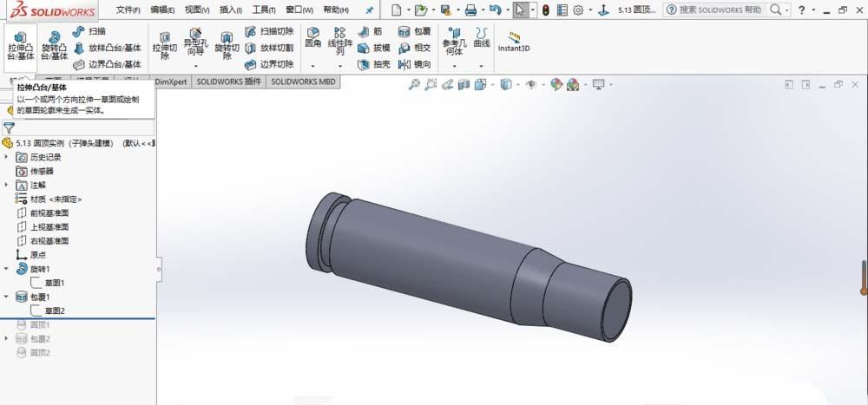
Task: Choose the Sweep (扫描) boss tool
Action: 89,31
